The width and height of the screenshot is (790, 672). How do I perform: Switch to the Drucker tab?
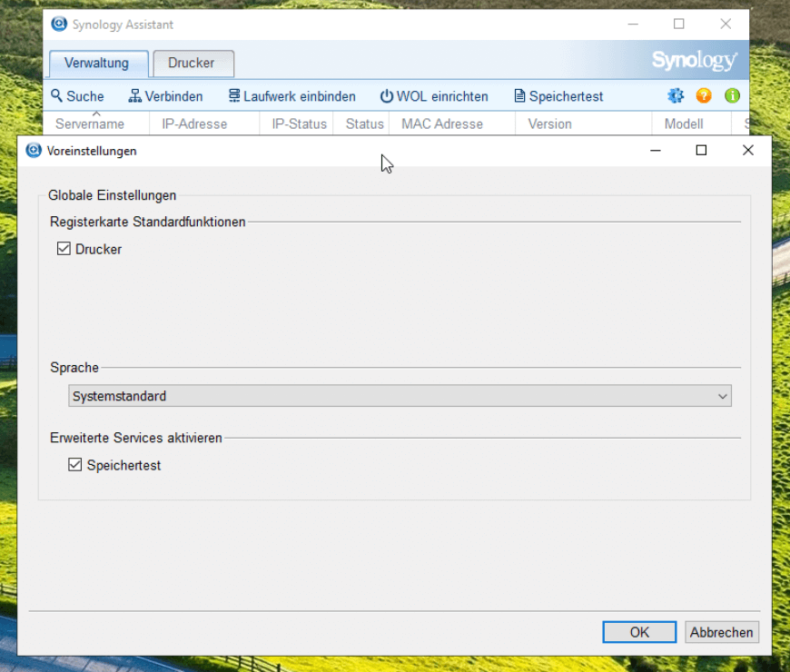tap(193, 64)
